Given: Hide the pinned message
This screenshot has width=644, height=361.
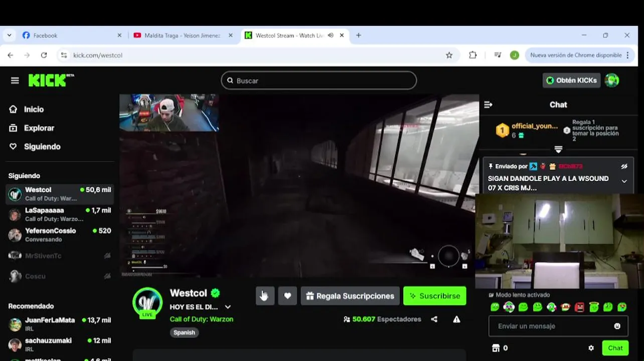Looking at the screenshot, I should tap(624, 166).
